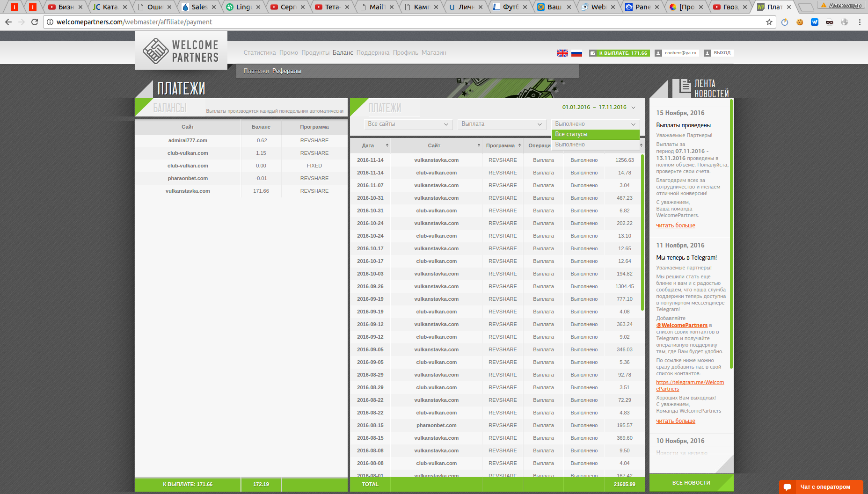This screenshot has width=868, height=494.
Task: Click the Welcome Partners logo
Action: (x=181, y=51)
